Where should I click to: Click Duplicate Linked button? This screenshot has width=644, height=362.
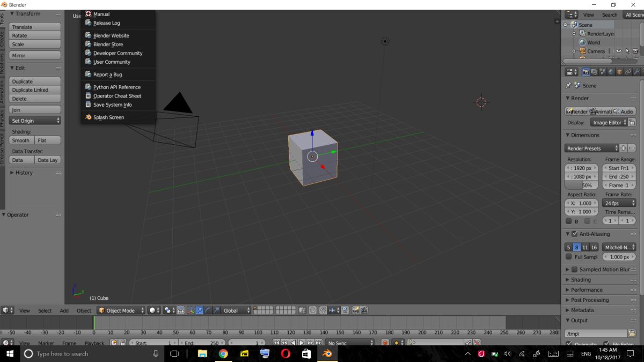click(35, 90)
